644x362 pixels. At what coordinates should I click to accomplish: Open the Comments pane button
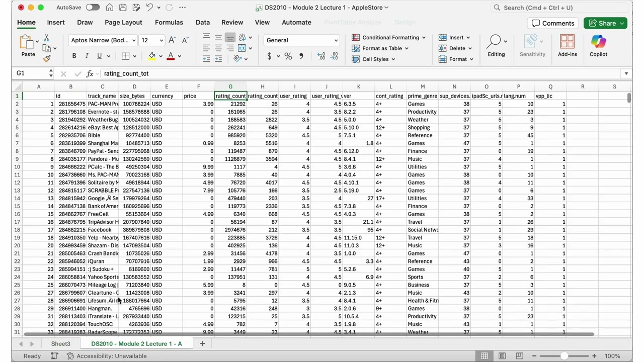click(552, 23)
